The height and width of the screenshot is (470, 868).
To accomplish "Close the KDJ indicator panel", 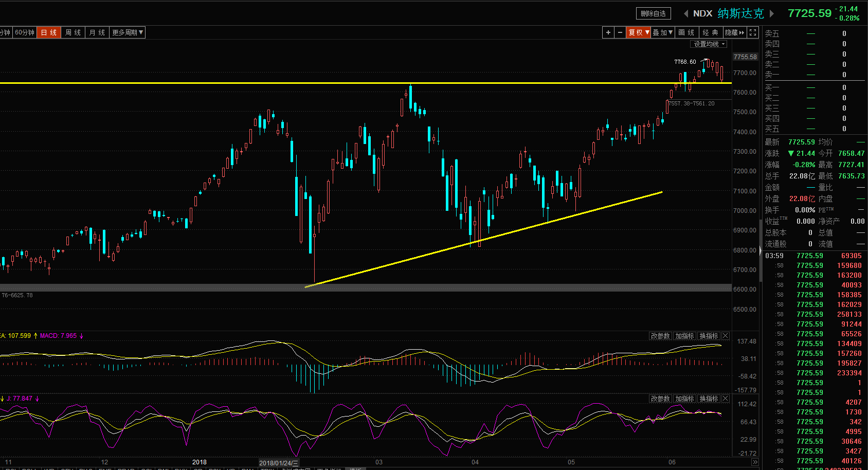I will (726, 399).
